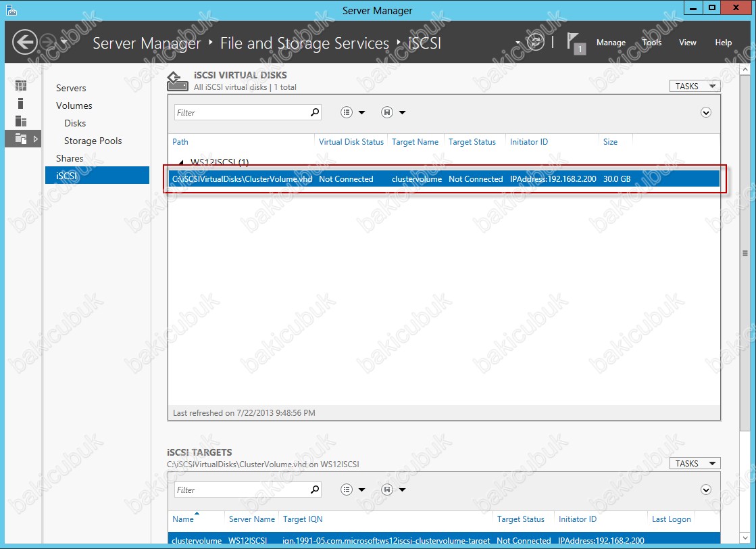
Task: Click the File and Storage Services sidebar icon
Action: click(21, 139)
